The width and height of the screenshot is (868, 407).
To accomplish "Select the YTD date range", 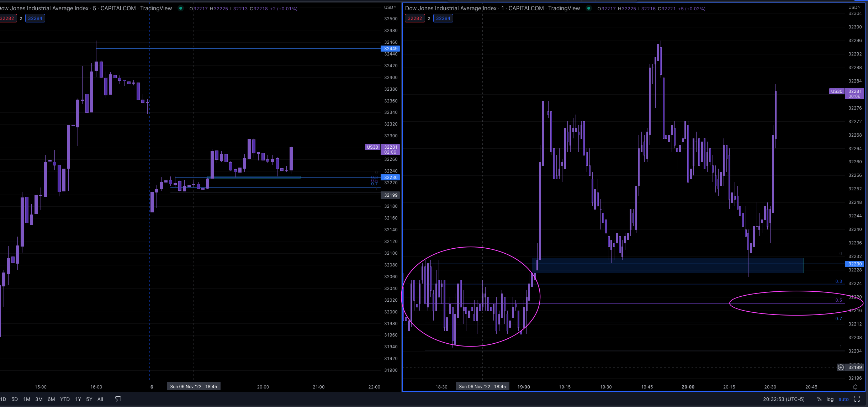I will [x=65, y=399].
